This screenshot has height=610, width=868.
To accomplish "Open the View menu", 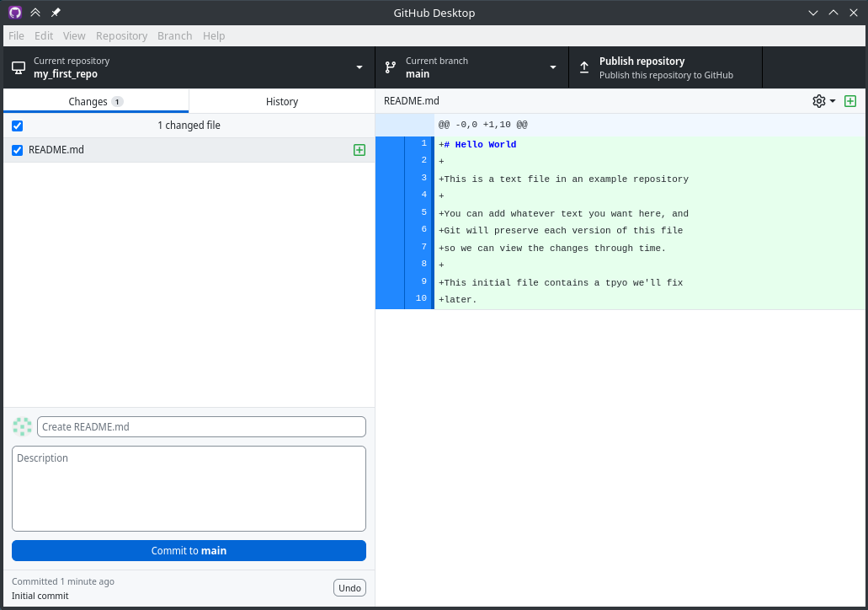I will coord(74,36).
